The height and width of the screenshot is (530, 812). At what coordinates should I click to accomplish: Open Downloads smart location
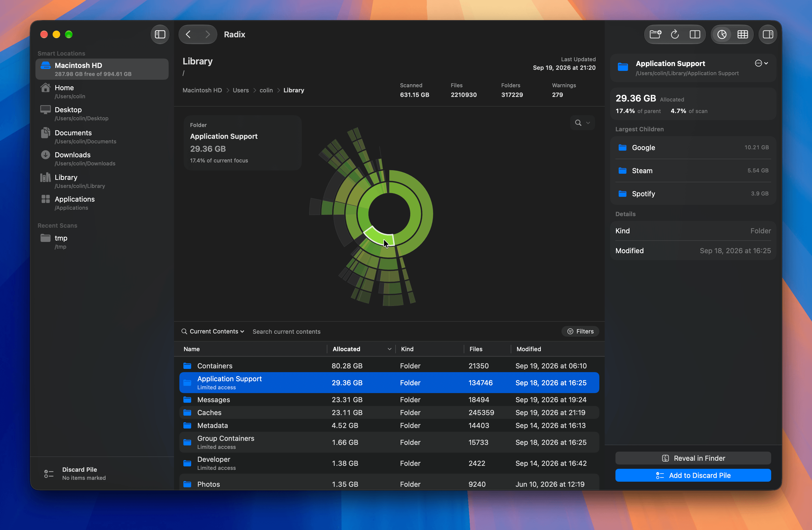[x=102, y=159]
